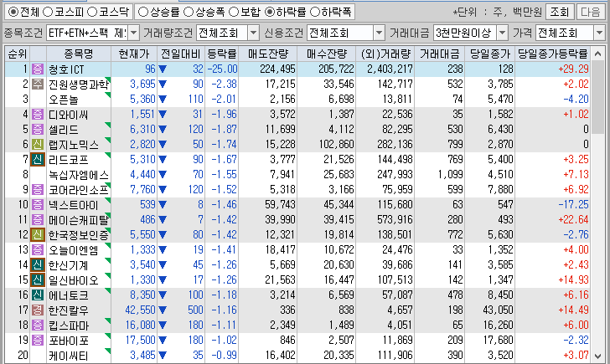Screen dimensions: 610x364
Task: Select the 에너토크 stock name
Action: coord(69,295)
